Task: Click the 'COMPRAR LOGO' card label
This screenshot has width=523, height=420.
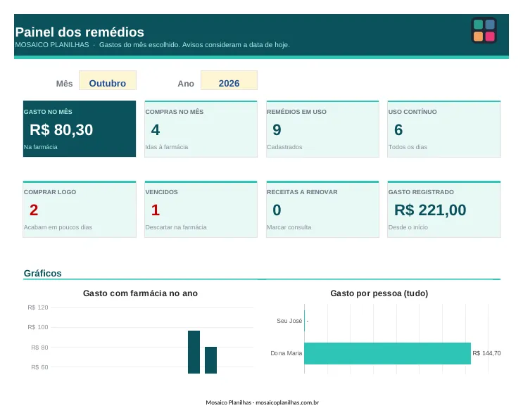Action: (x=50, y=192)
